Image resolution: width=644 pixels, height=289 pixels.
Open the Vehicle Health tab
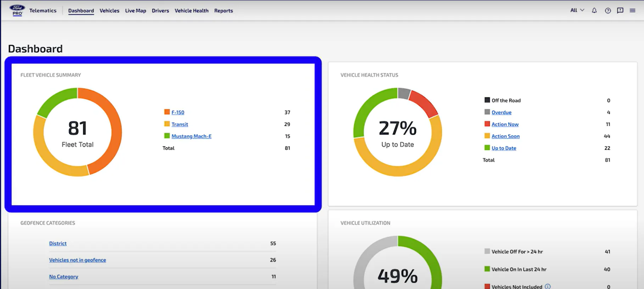191,11
